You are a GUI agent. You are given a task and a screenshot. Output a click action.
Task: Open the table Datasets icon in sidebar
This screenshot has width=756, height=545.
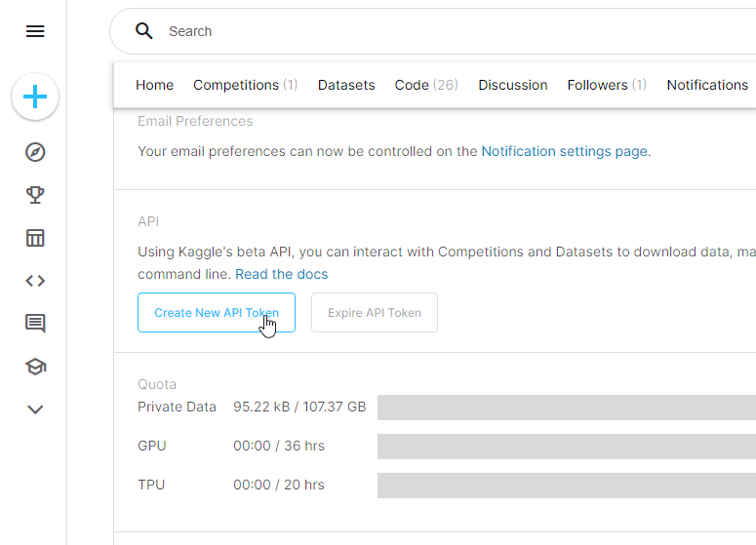(35, 238)
